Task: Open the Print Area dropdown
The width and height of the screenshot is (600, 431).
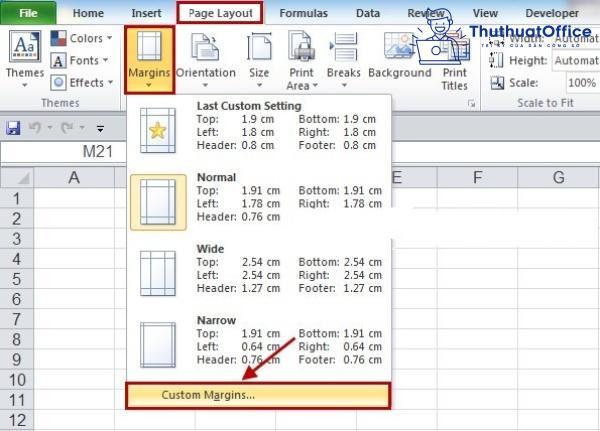Action: [302, 60]
